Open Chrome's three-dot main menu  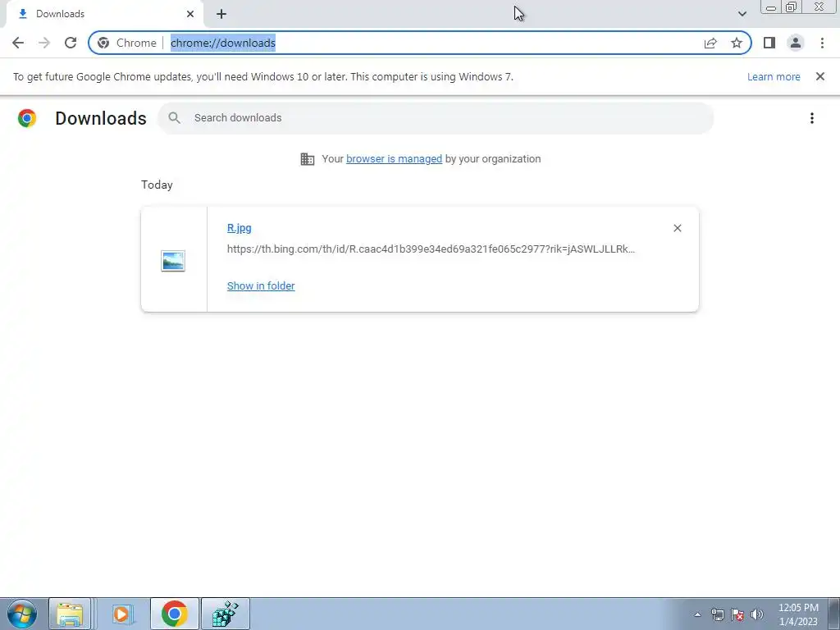pos(822,43)
